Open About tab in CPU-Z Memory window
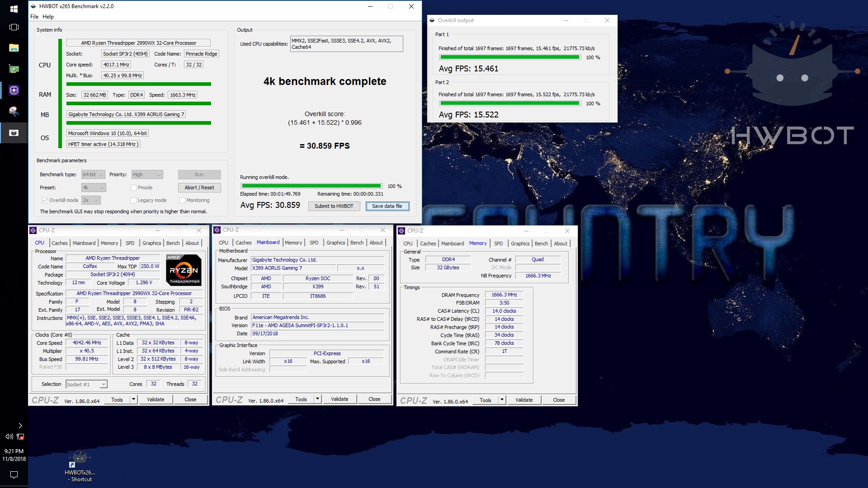 [561, 244]
